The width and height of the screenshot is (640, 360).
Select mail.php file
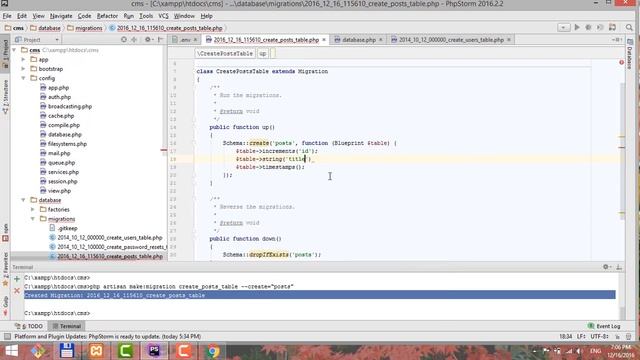point(59,153)
